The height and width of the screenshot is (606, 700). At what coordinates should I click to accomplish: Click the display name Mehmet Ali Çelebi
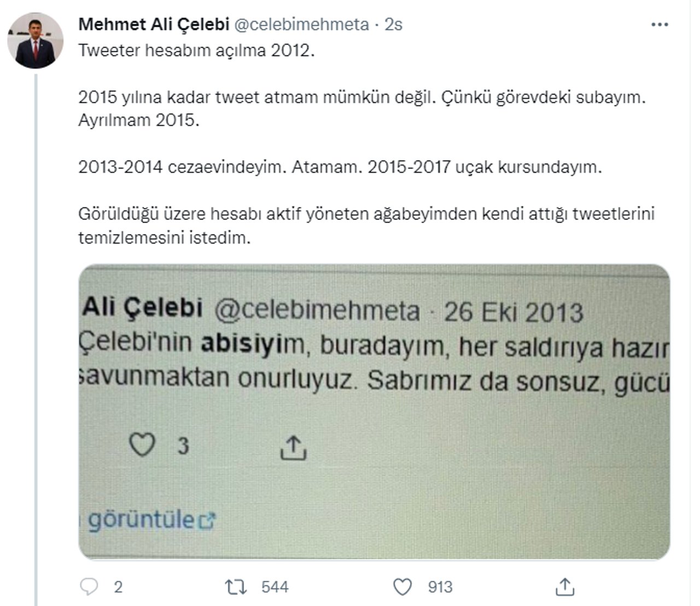click(153, 25)
